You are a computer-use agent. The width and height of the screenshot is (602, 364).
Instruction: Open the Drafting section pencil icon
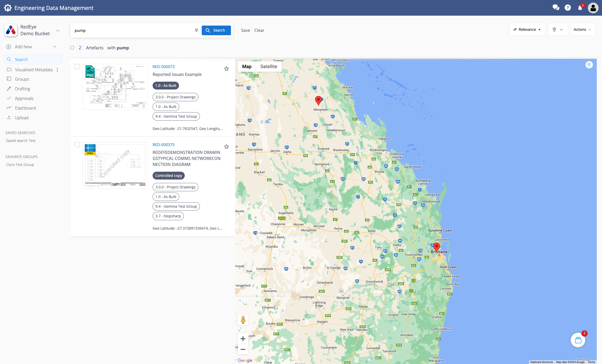pyautogui.click(x=9, y=88)
